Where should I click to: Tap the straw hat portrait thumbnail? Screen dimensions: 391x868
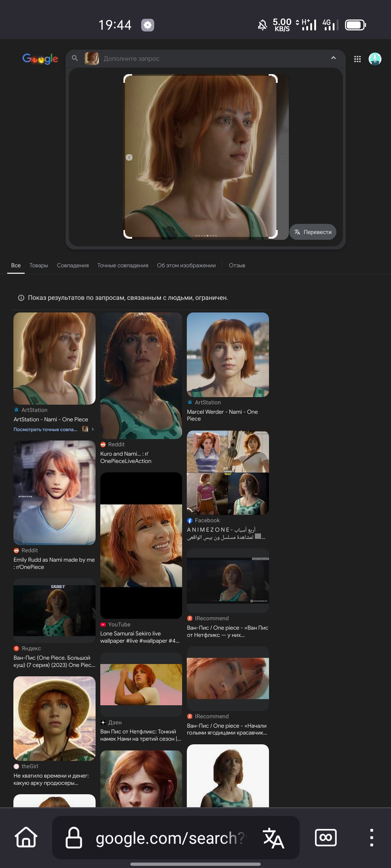54,719
